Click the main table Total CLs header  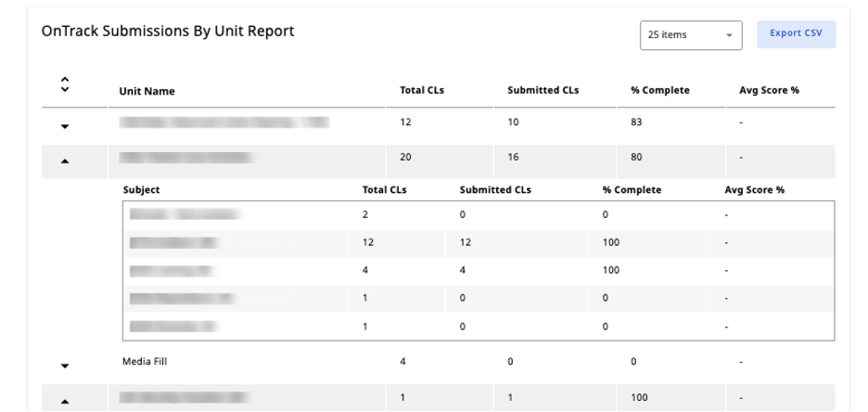(422, 90)
